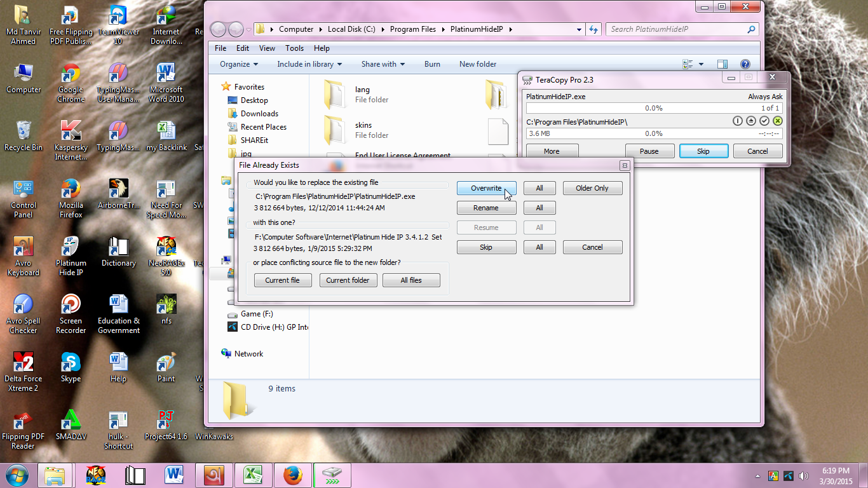Open the View menu in Explorer
868x488 pixels.
pos(268,48)
